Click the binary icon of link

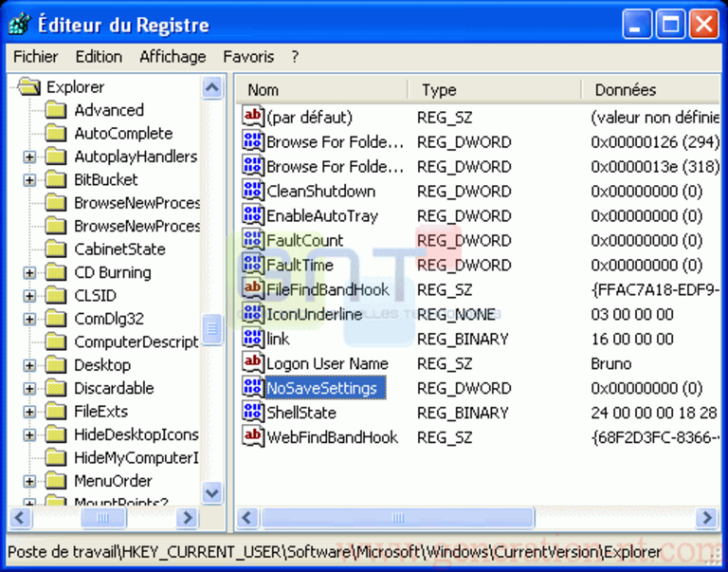(x=253, y=339)
